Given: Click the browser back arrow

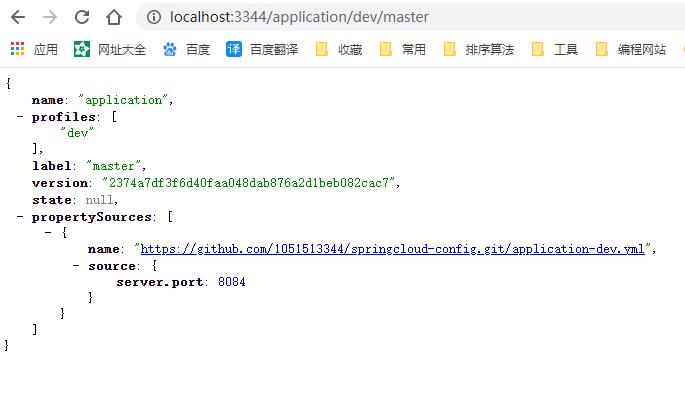Looking at the screenshot, I should click(18, 17).
